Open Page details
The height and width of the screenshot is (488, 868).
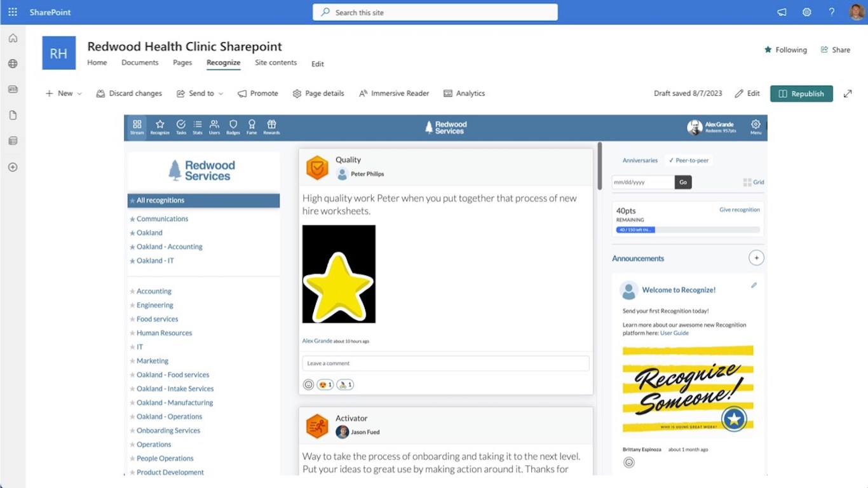tap(318, 93)
